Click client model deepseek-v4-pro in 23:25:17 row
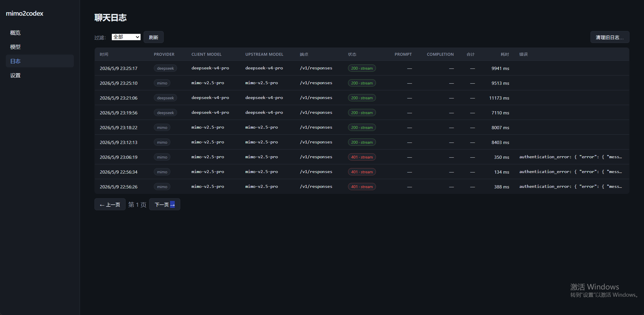644x315 pixels. tap(210, 68)
